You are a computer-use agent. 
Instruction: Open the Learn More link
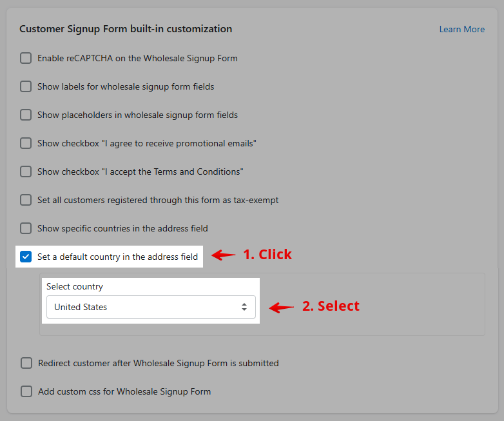[x=462, y=29]
